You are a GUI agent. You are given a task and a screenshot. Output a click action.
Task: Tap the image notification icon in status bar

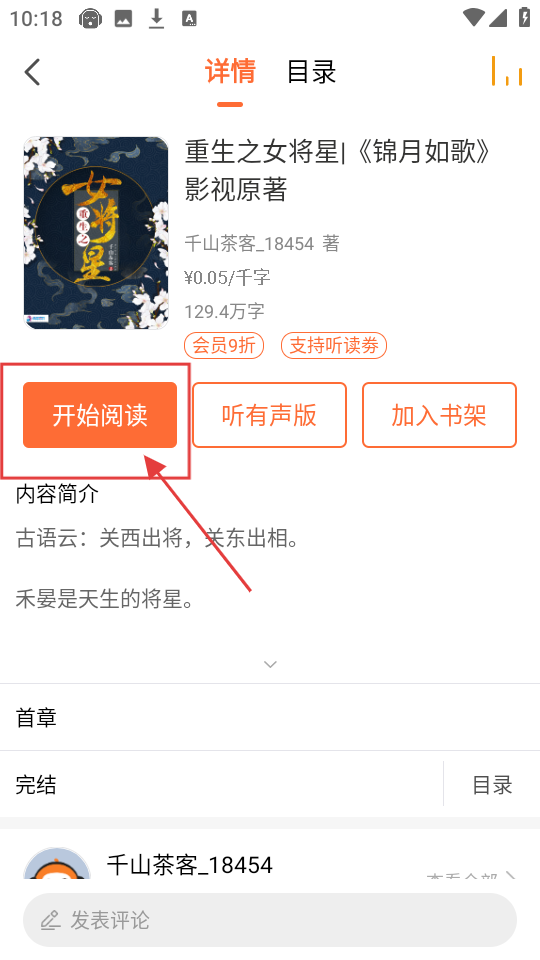click(124, 19)
